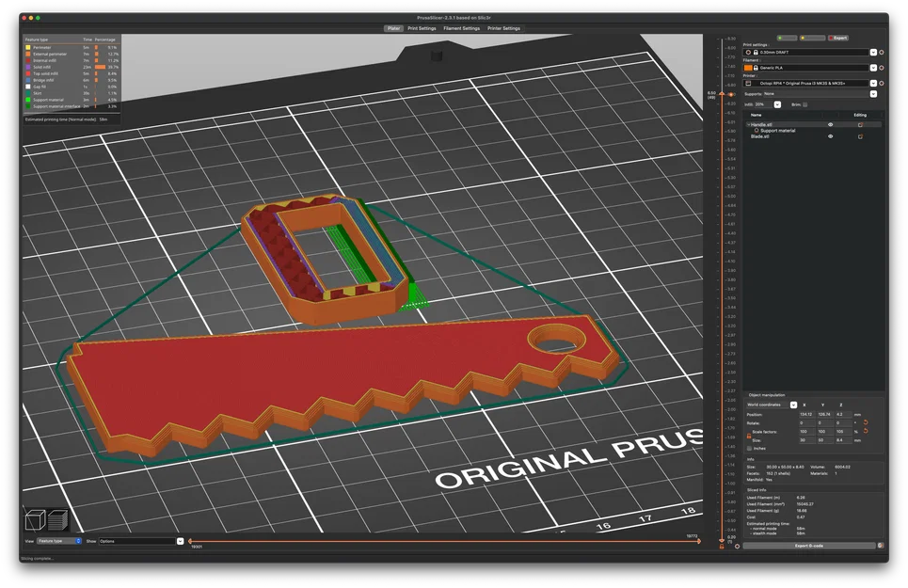Screen dimensions: 908x588
Task: Open Printer preset edit gear icon
Action: [x=882, y=83]
